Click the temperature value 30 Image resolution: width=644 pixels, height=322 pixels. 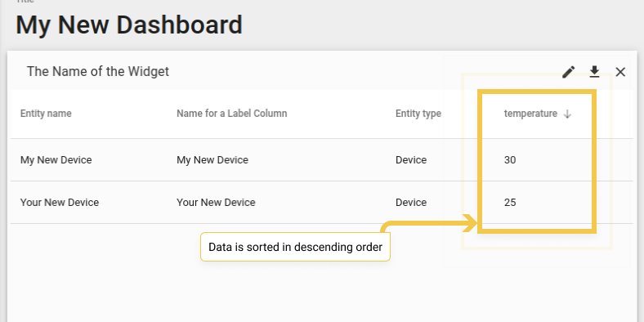pyautogui.click(x=510, y=159)
